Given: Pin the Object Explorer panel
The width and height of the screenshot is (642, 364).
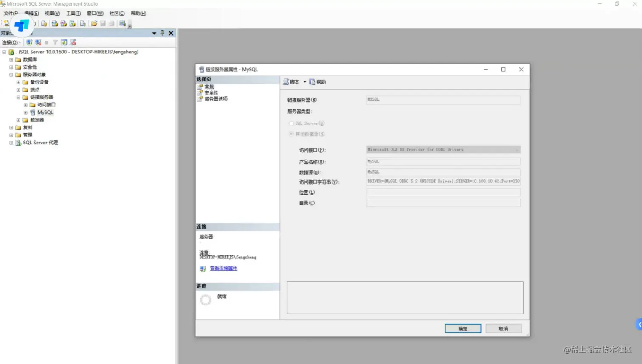Looking at the screenshot, I should click(x=162, y=33).
